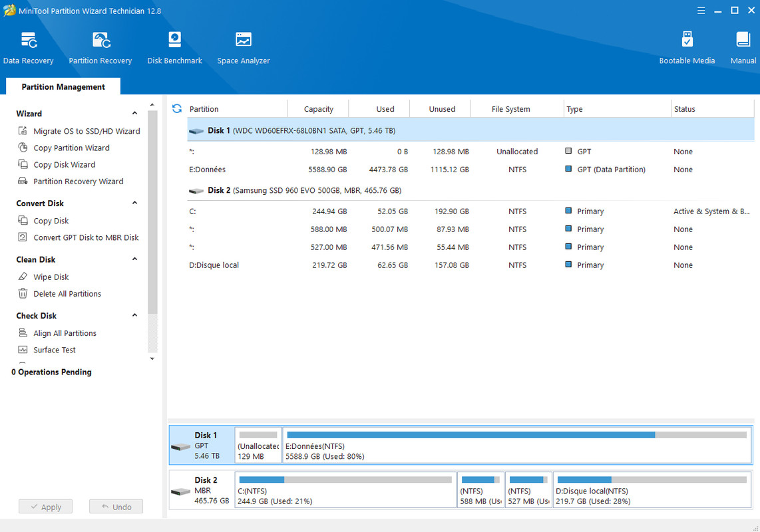Select the C:(NTFS) block in disk map

tap(345, 490)
